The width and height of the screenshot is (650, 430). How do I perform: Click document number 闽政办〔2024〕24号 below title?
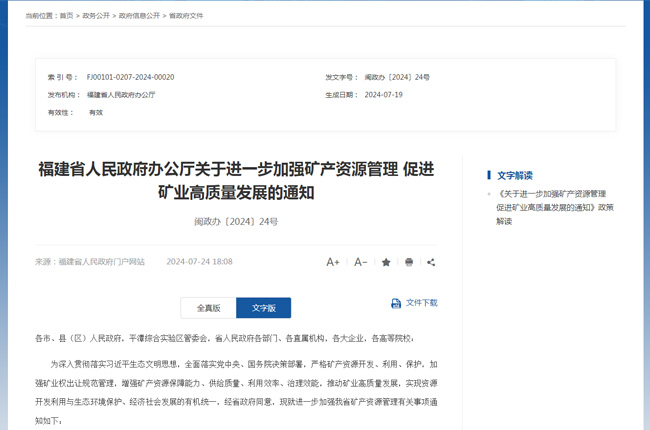coord(236,221)
